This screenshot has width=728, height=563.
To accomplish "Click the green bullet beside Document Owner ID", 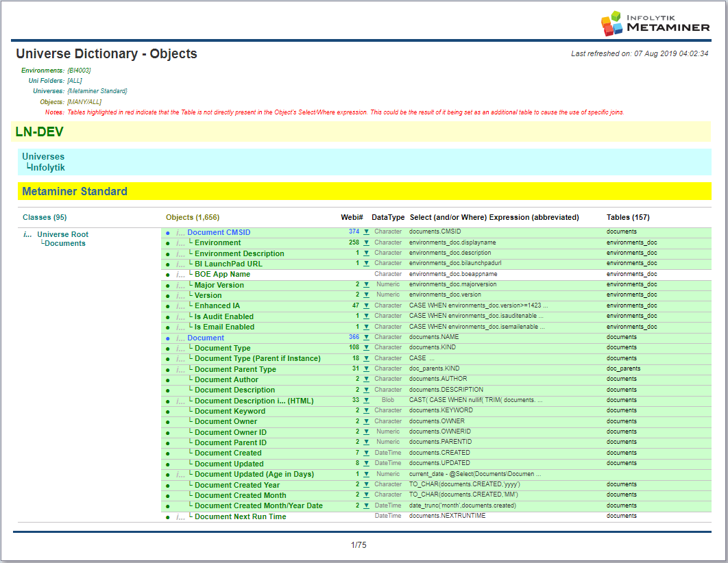I will click(x=168, y=433).
